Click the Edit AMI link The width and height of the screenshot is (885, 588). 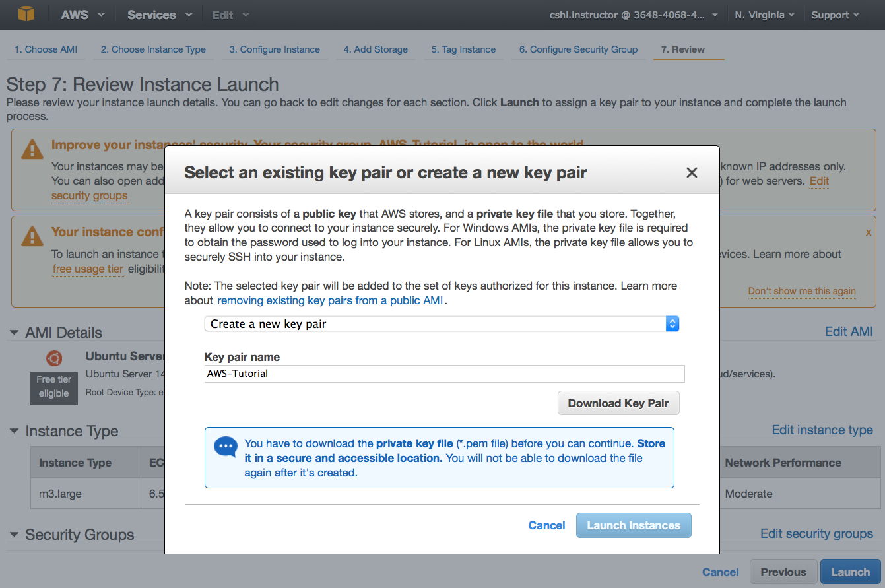coord(849,331)
